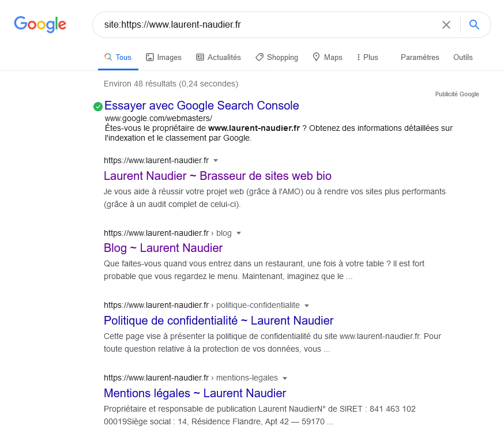Viewport: 504px width, 437px height.
Task: Open the Outils tools menu
Action: click(463, 57)
